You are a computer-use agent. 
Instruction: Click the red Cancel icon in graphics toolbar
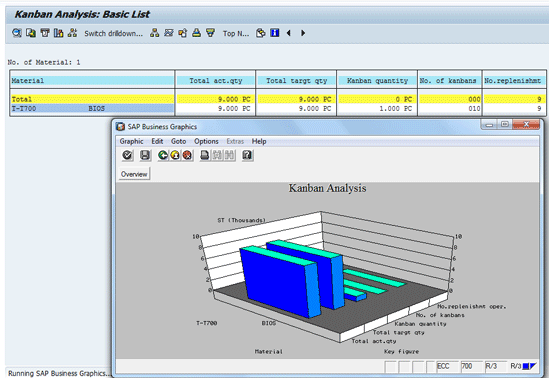[x=187, y=155]
